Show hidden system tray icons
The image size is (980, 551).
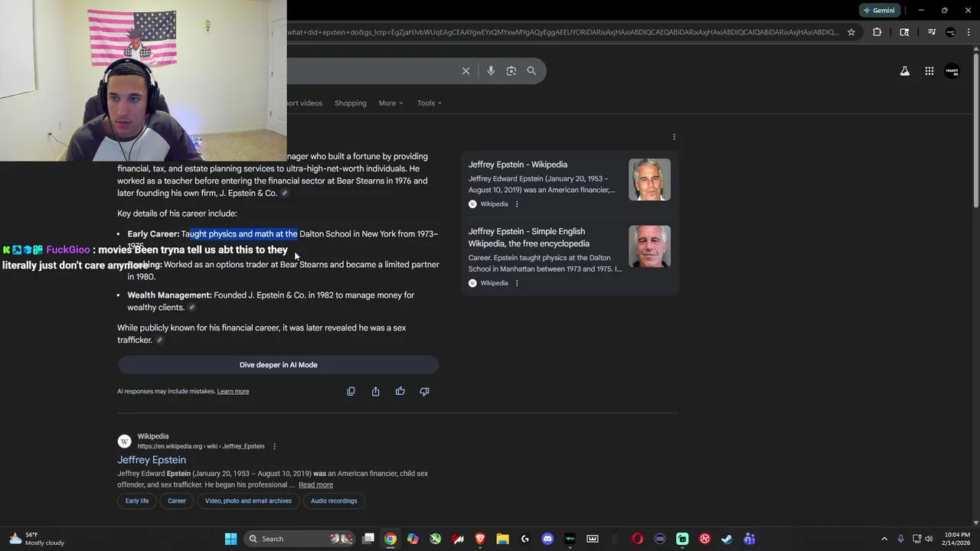(x=884, y=539)
